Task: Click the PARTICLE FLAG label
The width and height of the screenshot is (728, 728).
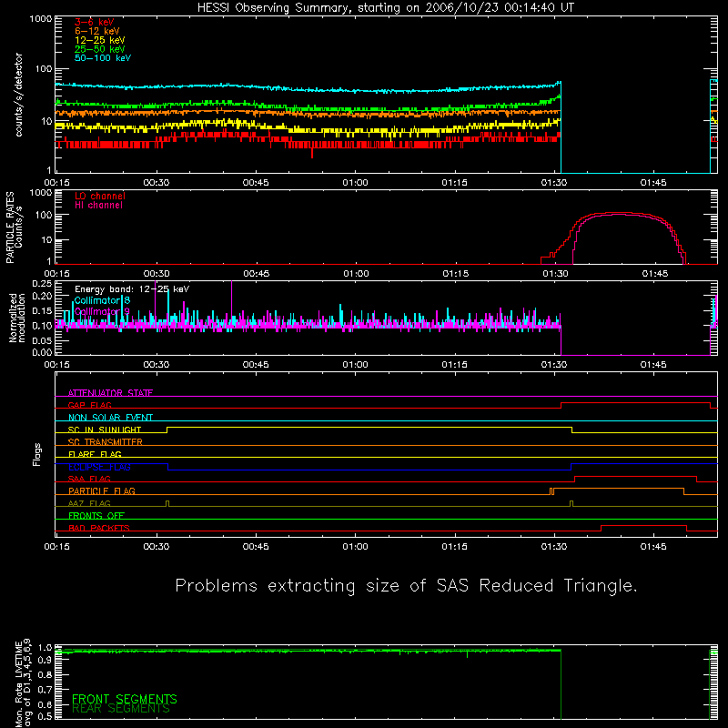Action: click(x=102, y=490)
